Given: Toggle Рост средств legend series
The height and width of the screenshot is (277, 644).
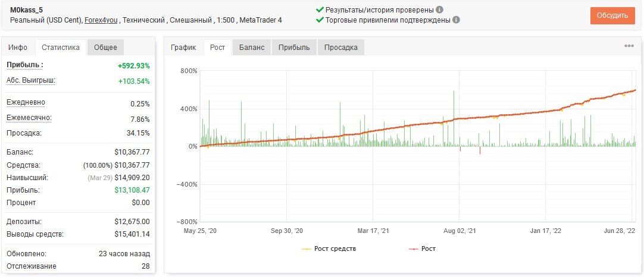Looking at the screenshot, I should 329,248.
